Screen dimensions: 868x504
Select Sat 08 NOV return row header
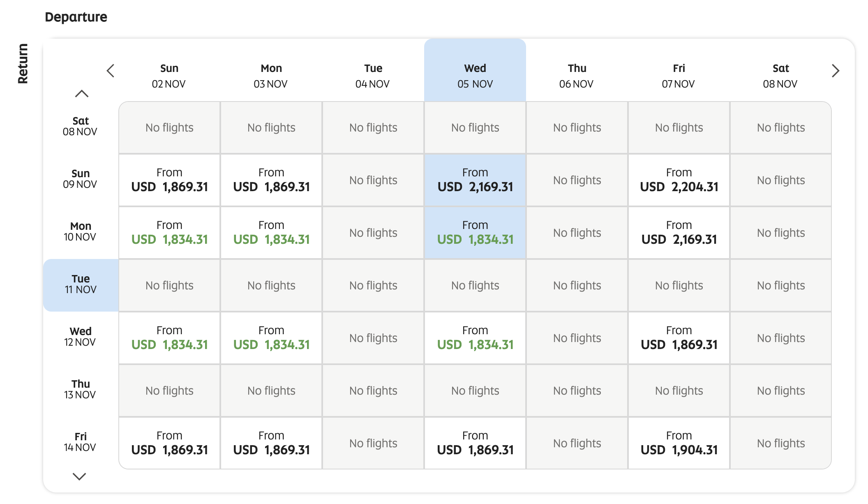pyautogui.click(x=81, y=127)
